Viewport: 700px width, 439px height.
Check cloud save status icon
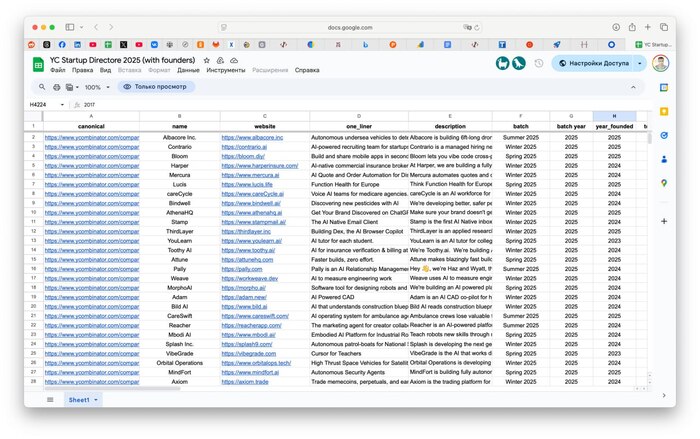tap(234, 60)
